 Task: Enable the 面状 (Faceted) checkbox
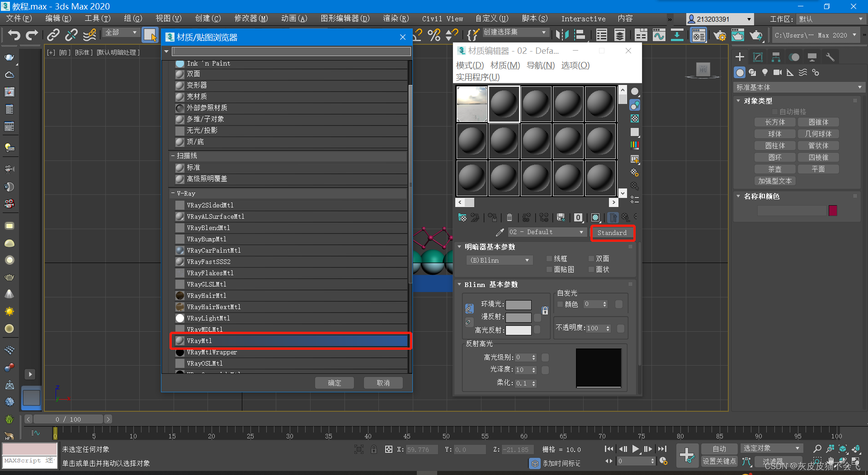coord(591,269)
